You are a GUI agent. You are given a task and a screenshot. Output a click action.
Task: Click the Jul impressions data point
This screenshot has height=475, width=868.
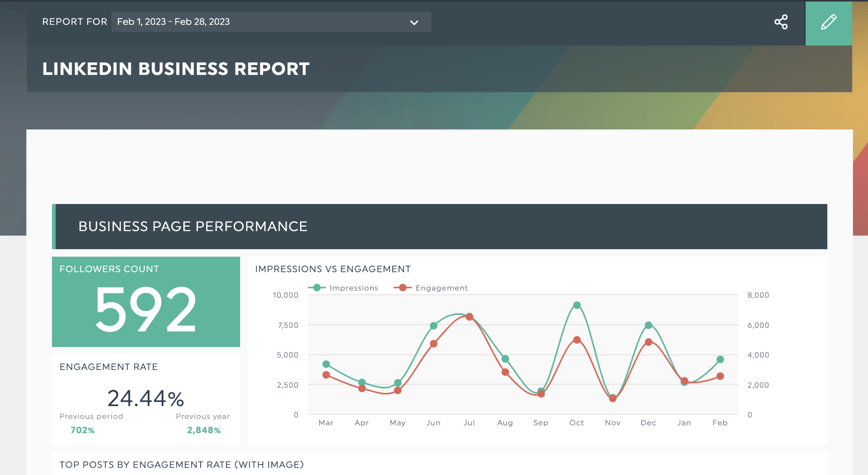click(x=469, y=316)
